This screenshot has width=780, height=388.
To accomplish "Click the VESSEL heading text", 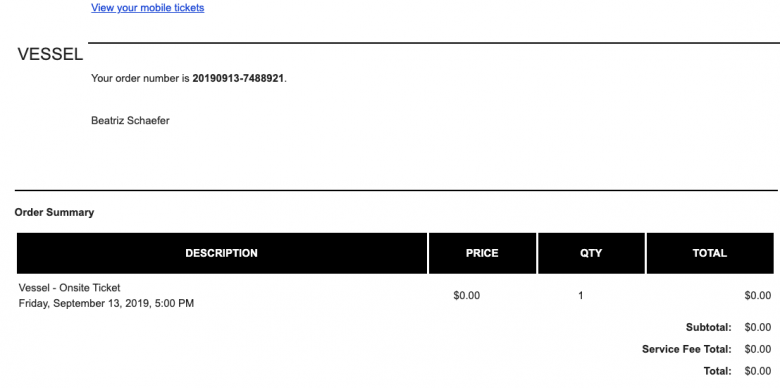I will click(50, 55).
